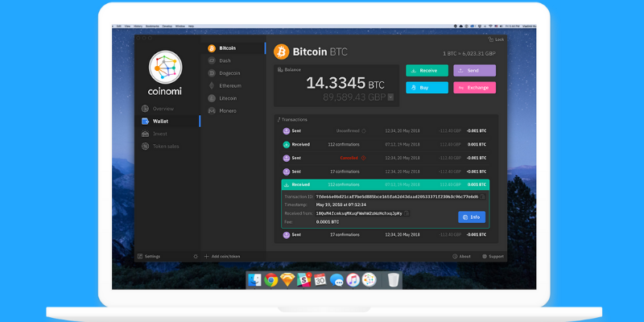Open Google Chrome from the Dock
644x322 pixels.
click(270, 280)
